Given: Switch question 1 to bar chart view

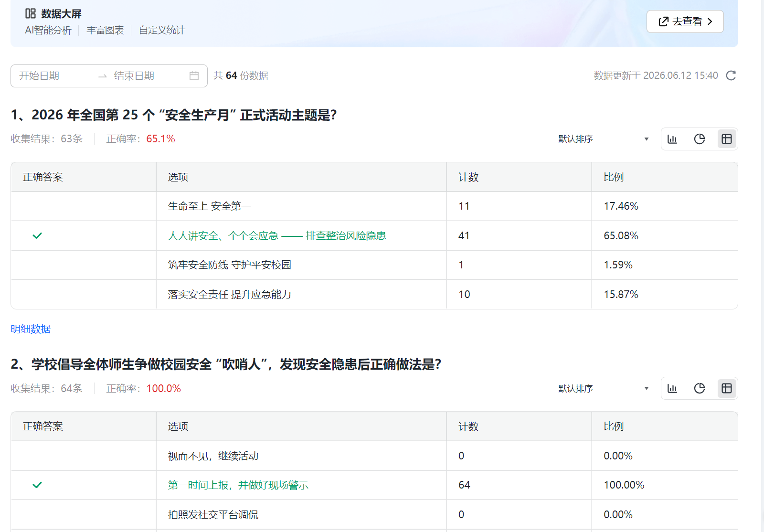Looking at the screenshot, I should (x=672, y=139).
